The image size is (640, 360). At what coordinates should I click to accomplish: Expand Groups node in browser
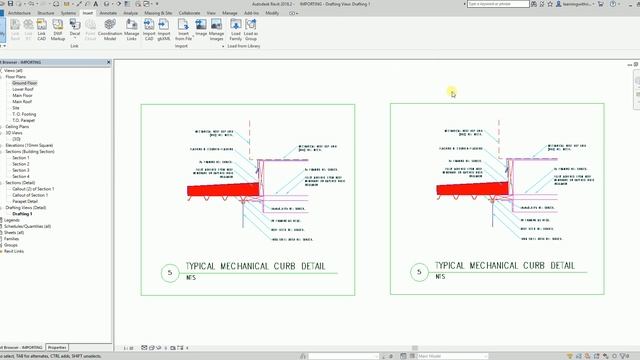[11, 245]
